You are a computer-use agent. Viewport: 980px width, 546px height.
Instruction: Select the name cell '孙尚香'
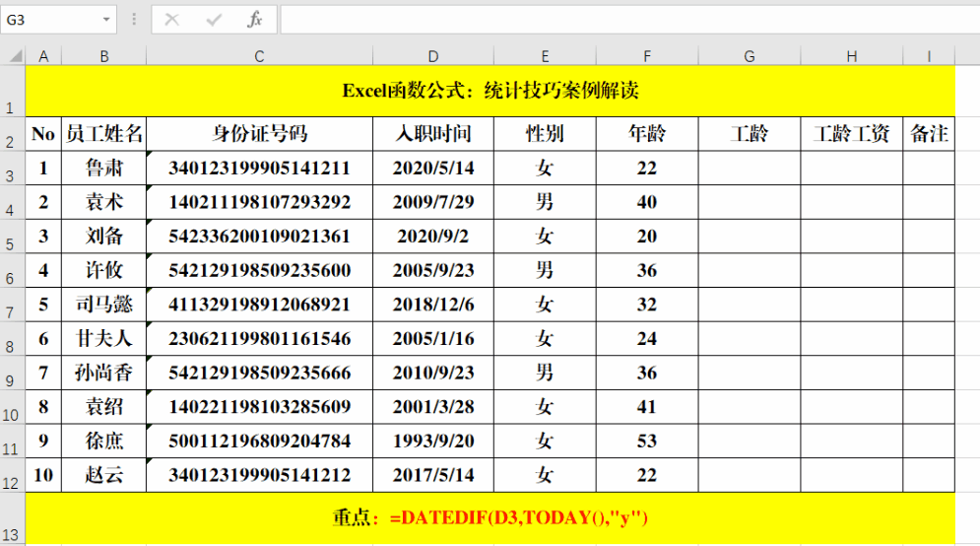pos(103,373)
